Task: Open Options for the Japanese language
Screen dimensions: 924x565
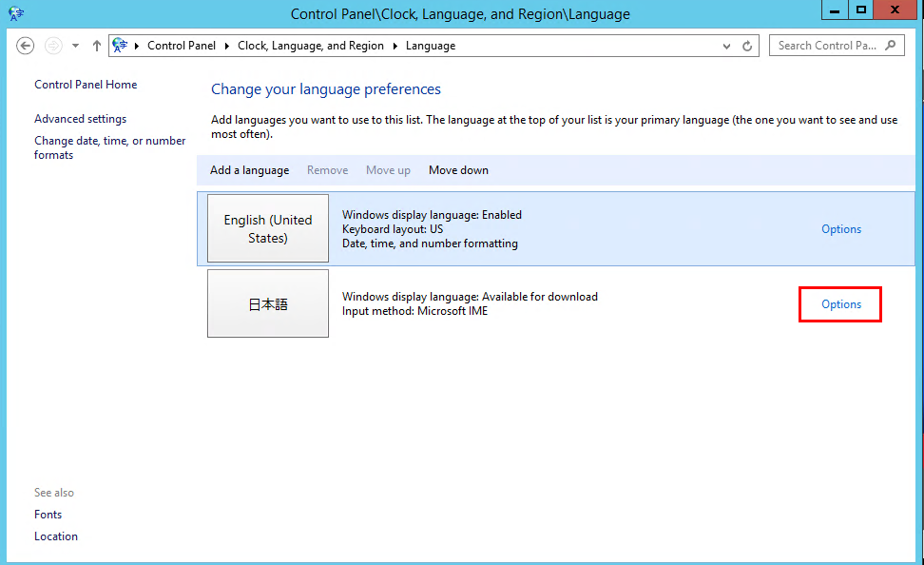Action: tap(839, 303)
